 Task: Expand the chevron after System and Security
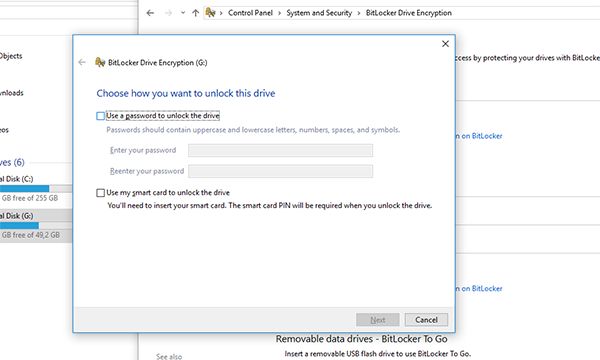(x=359, y=13)
